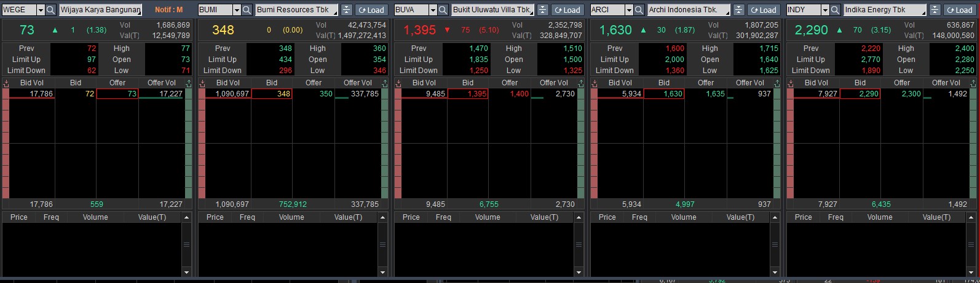Image resolution: width=980 pixels, height=283 pixels.
Task: Expand the Bukit Uluwatu Villa Tbk name selector
Action: point(531,12)
